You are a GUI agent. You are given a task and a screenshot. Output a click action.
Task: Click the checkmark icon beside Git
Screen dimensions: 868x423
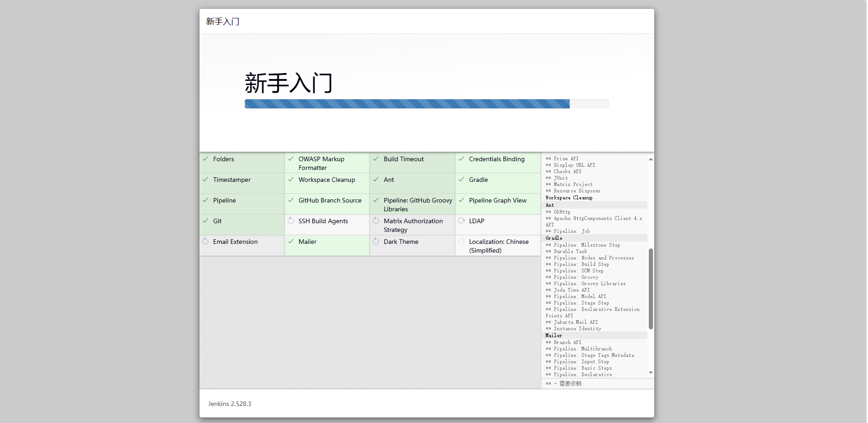pyautogui.click(x=205, y=221)
